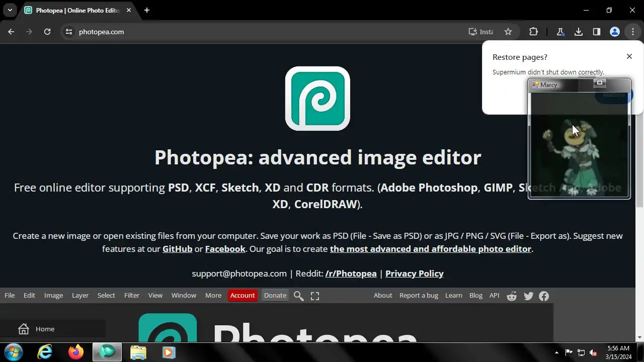Open the Select menu
This screenshot has height=362, width=644.
tap(106, 296)
